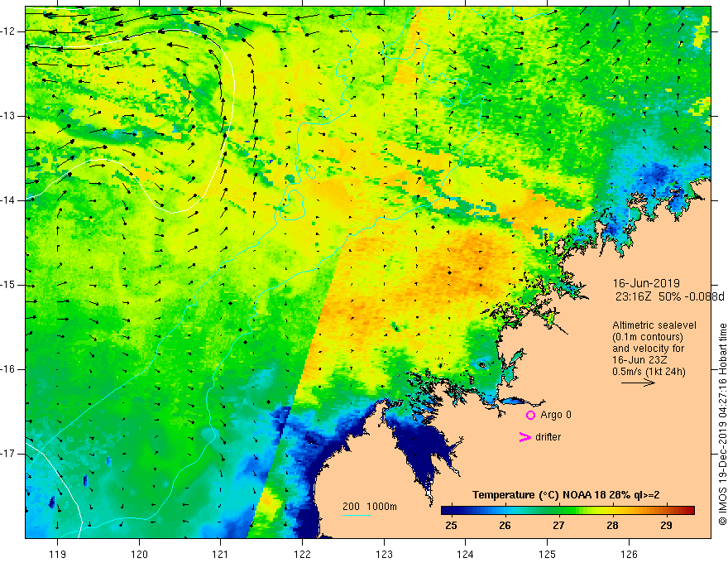The width and height of the screenshot is (728, 563).
Task: Click the longitude axis label 122
Action: pos(302,554)
